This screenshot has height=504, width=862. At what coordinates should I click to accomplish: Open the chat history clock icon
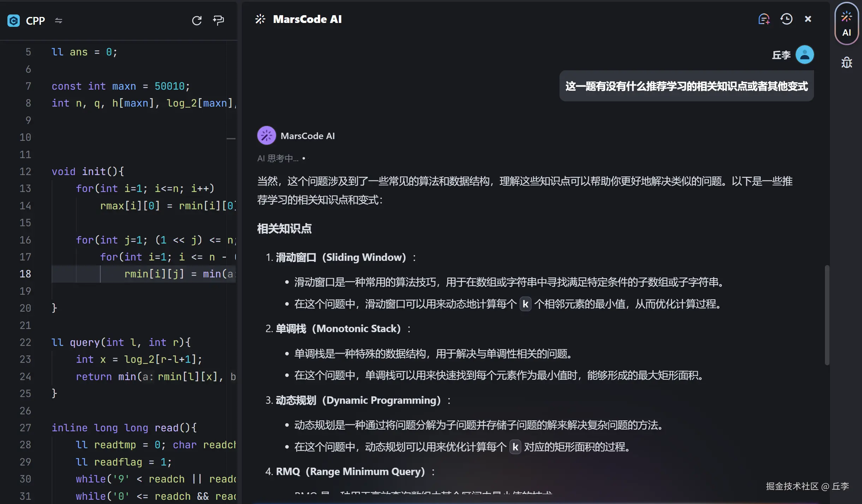(786, 19)
